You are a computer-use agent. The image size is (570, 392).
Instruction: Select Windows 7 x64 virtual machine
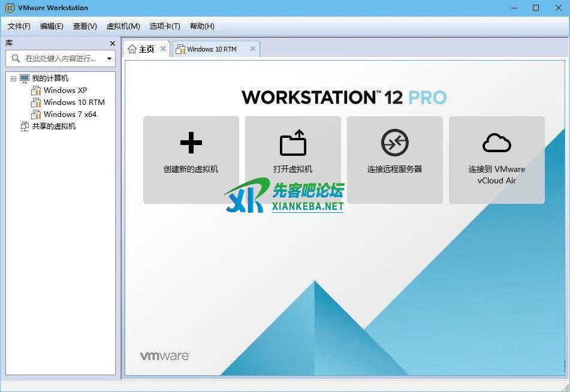pyautogui.click(x=70, y=114)
